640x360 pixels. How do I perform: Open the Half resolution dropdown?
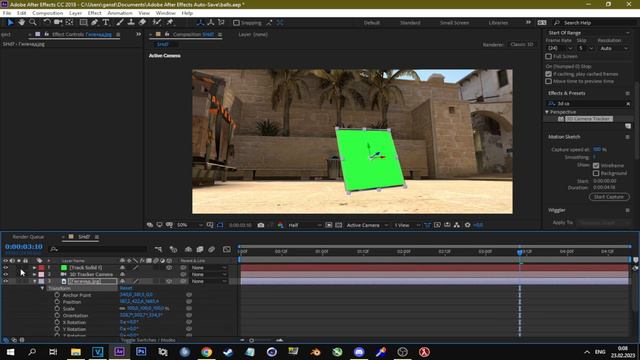(305, 225)
